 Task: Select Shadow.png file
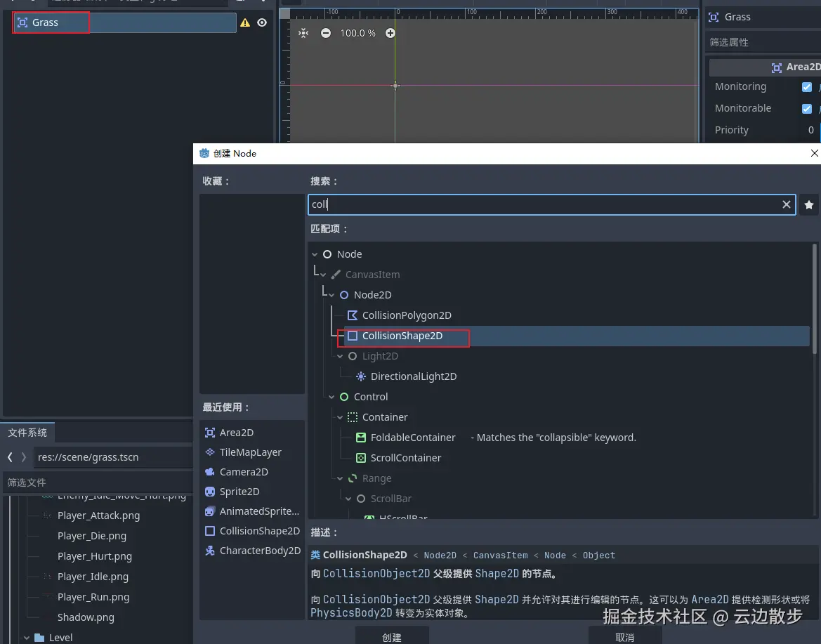pos(86,618)
